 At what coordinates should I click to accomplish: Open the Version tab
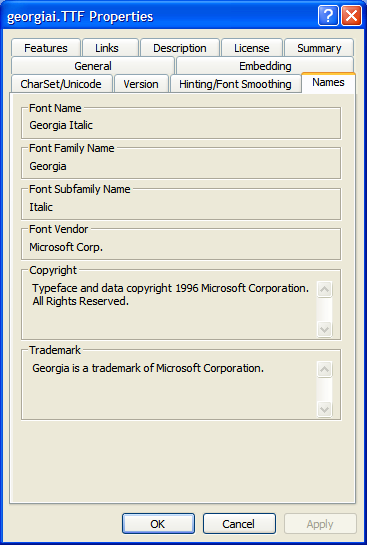click(141, 84)
